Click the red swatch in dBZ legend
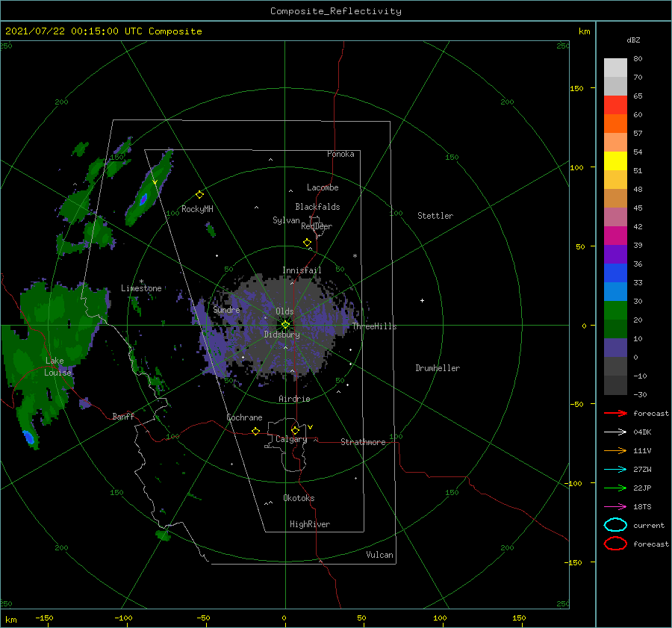This screenshot has width=672, height=628. click(x=615, y=105)
